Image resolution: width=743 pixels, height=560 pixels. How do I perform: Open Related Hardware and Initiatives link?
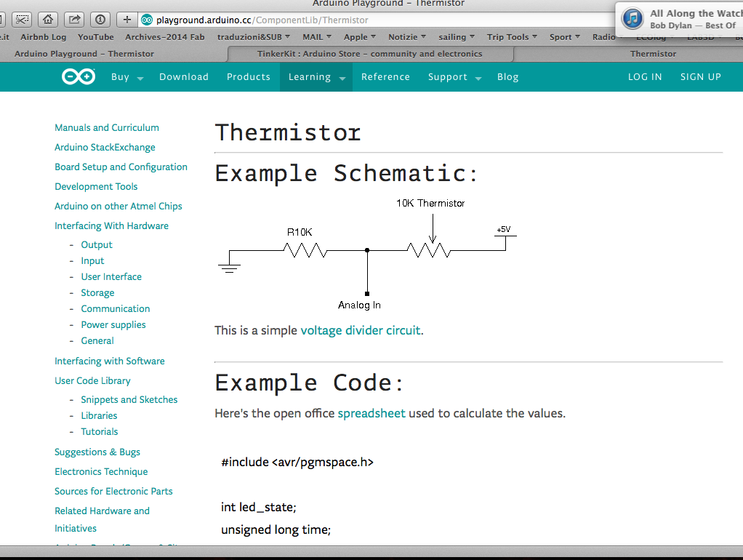[102, 519]
